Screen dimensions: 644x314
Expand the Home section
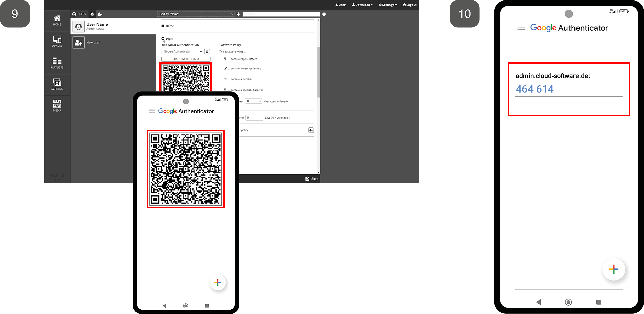163,26
